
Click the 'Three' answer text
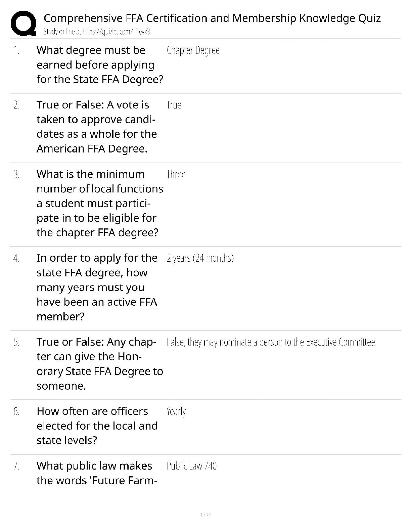(x=176, y=174)
